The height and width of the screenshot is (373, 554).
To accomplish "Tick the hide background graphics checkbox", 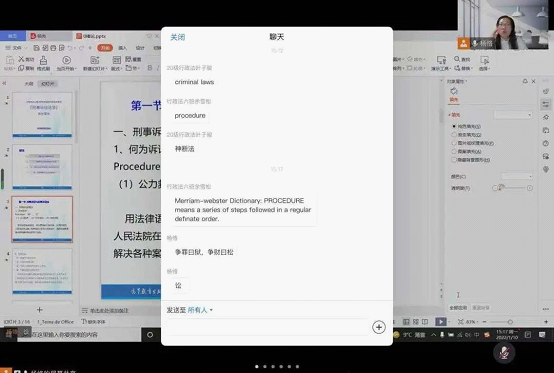I will 454,160.
